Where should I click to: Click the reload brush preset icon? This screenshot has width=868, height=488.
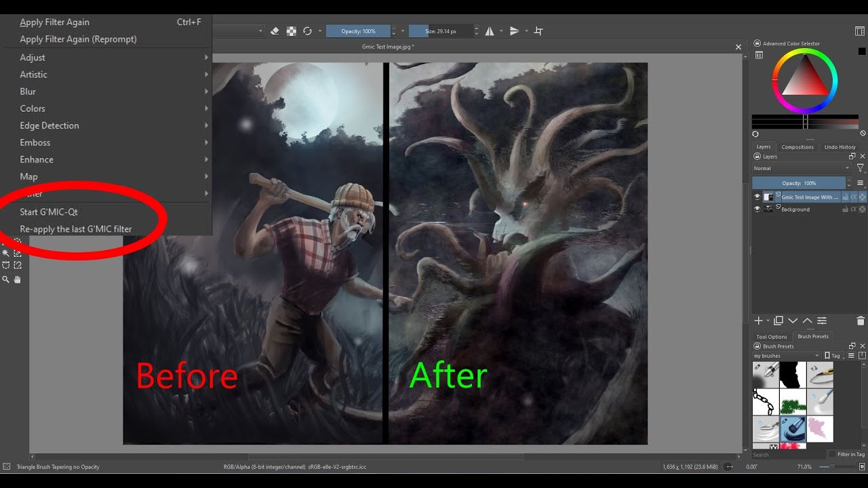(307, 31)
